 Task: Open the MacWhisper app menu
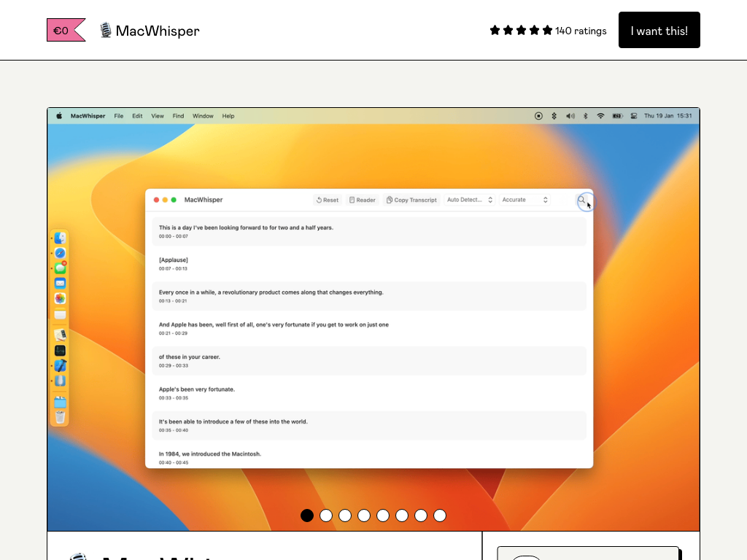pyautogui.click(x=88, y=116)
